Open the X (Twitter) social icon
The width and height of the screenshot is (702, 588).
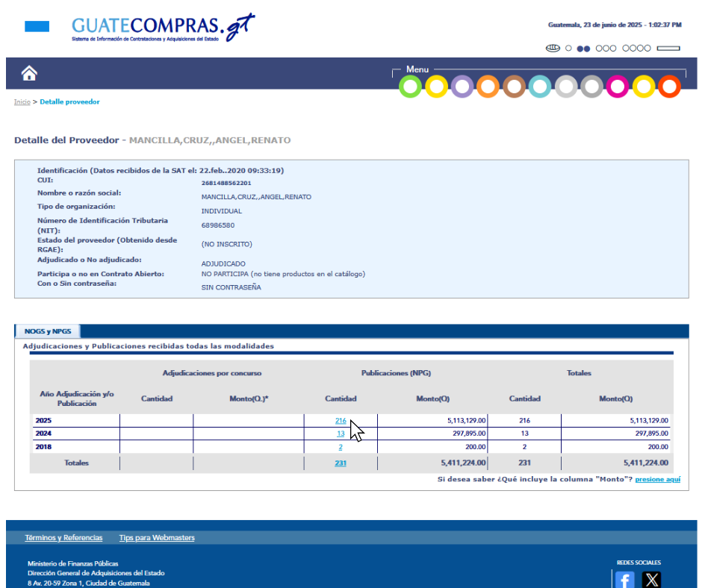[652, 579]
